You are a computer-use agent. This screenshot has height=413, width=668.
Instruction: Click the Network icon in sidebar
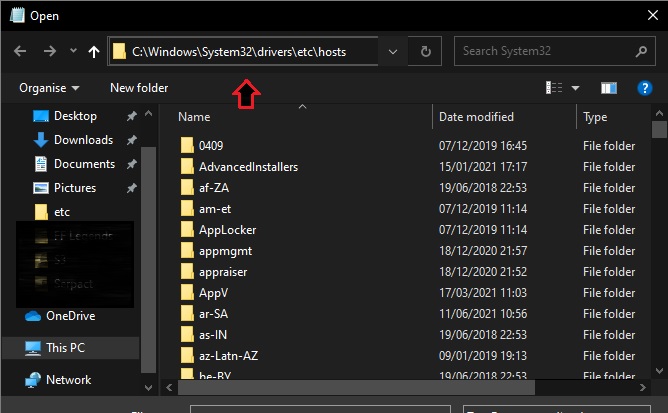pyautogui.click(x=33, y=380)
